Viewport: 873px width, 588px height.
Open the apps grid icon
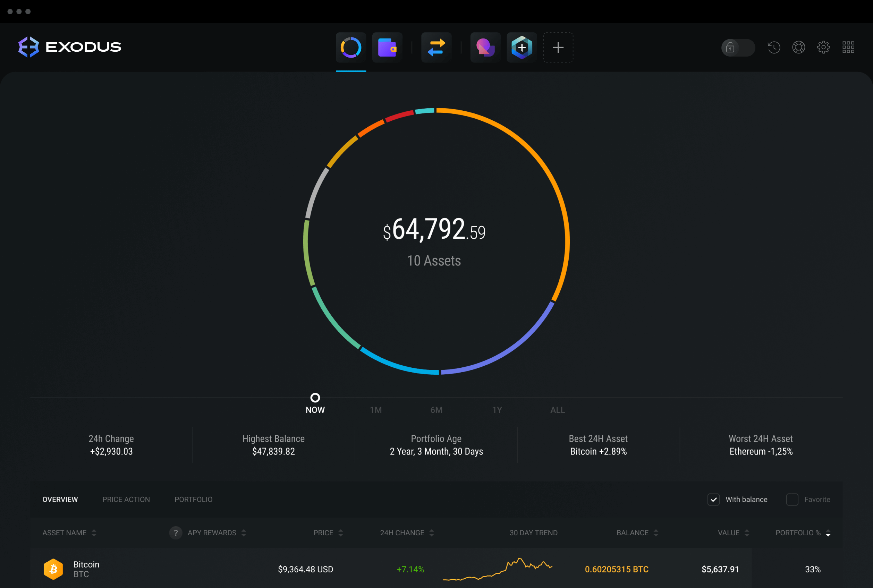(x=849, y=47)
